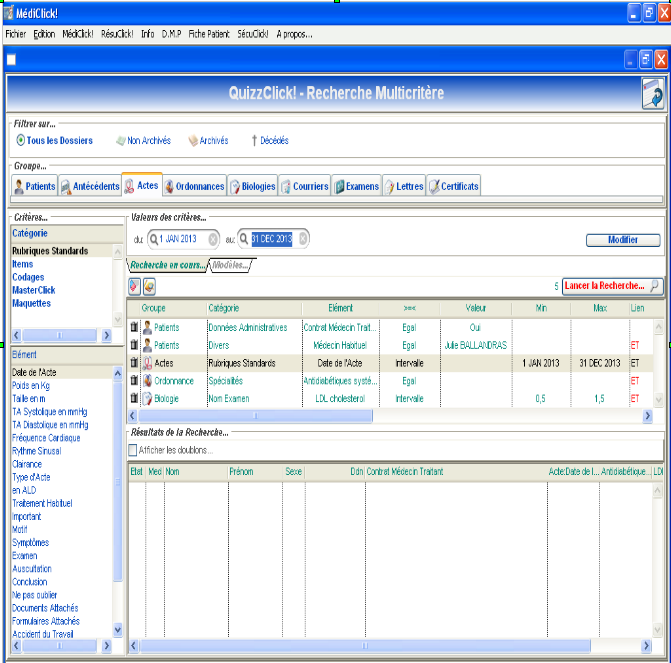Open the 'A propos...' menu
Viewport: 671px width, 663px height.
point(294,34)
